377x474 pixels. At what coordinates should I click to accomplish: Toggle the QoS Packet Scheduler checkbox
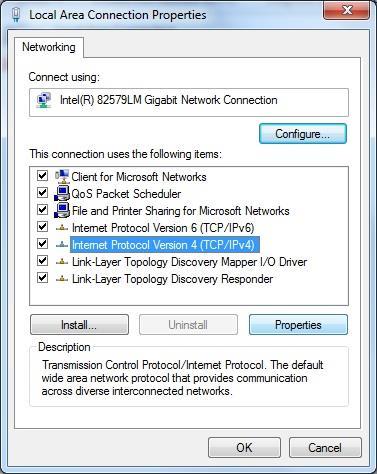click(42, 192)
